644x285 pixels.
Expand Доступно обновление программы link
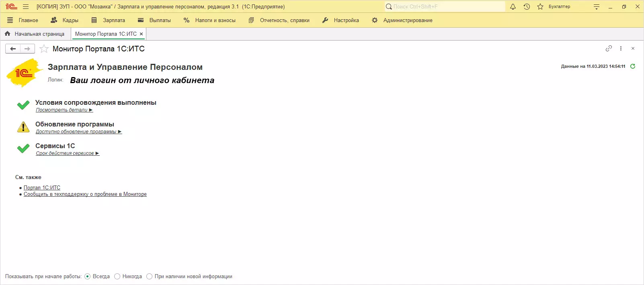[x=79, y=132]
